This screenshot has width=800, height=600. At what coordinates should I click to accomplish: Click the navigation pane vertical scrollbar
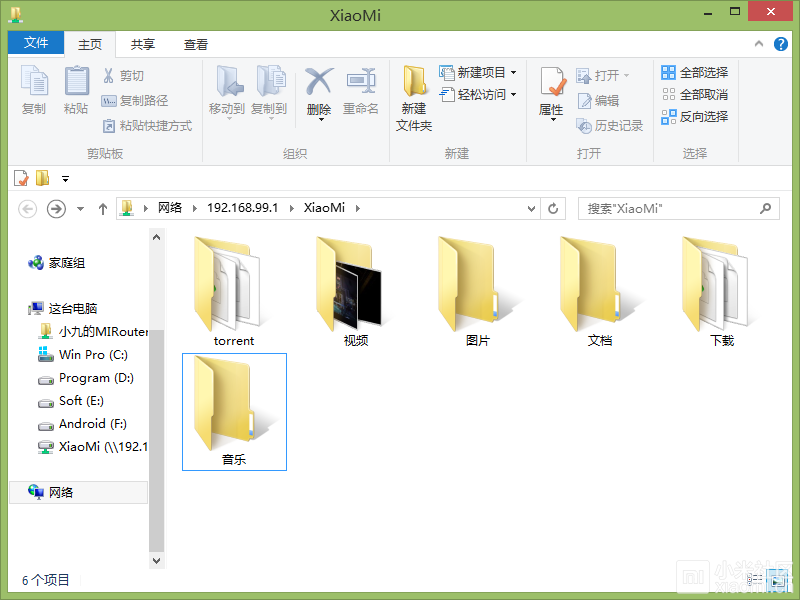pos(156,400)
